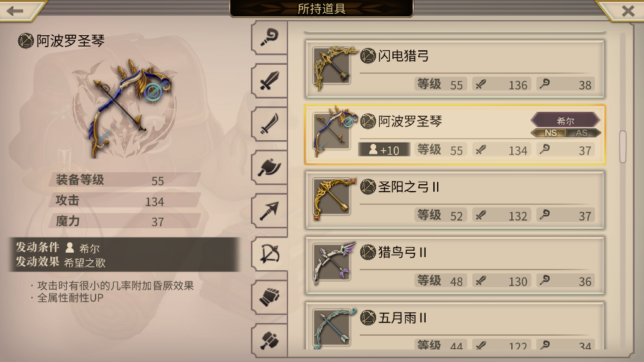
Task: Select the 猎鸟弓 II bow entry
Action: click(455, 266)
